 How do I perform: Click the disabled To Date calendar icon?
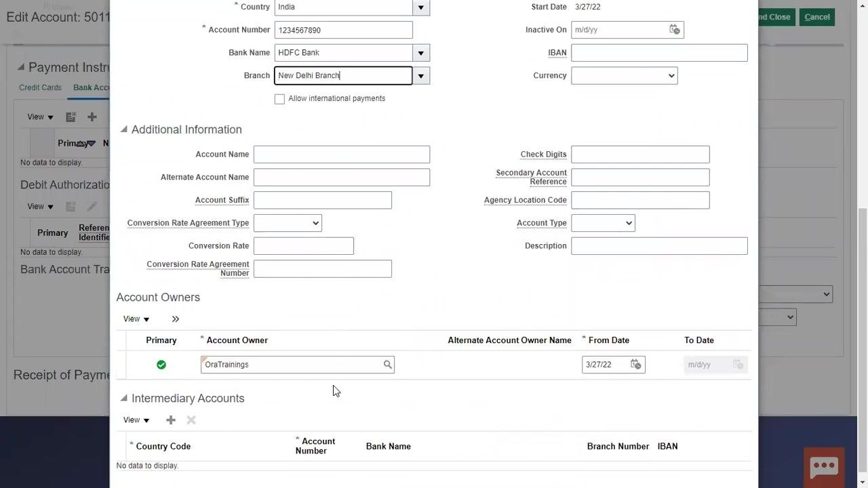pyautogui.click(x=738, y=364)
